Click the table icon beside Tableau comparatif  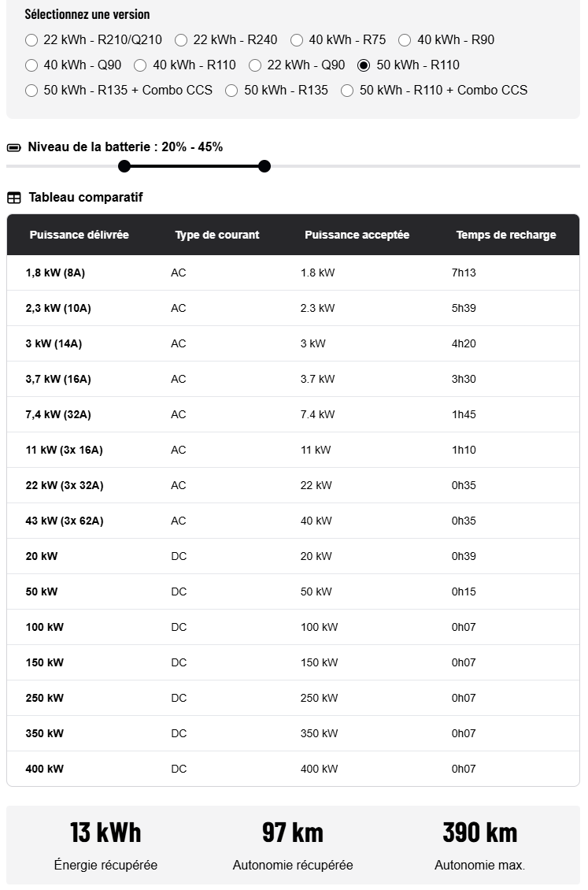tap(13, 198)
